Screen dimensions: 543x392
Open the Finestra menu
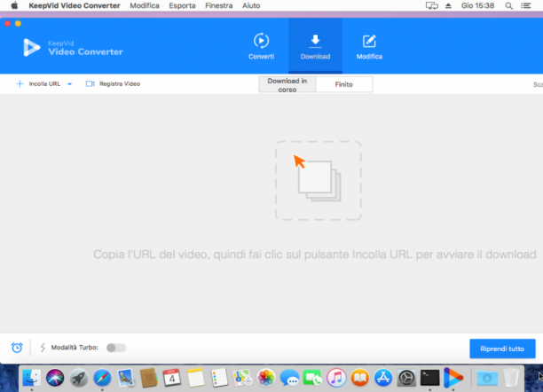point(219,5)
